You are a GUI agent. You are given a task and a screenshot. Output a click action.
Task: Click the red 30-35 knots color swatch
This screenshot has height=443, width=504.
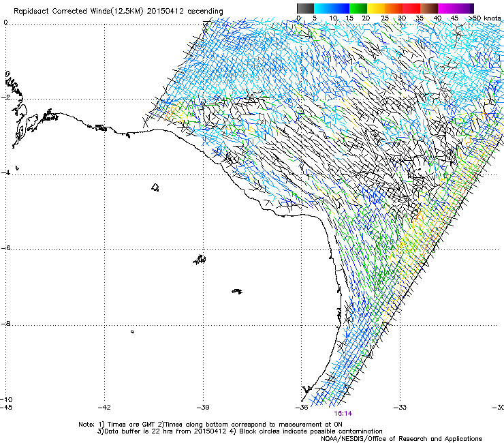411,8
